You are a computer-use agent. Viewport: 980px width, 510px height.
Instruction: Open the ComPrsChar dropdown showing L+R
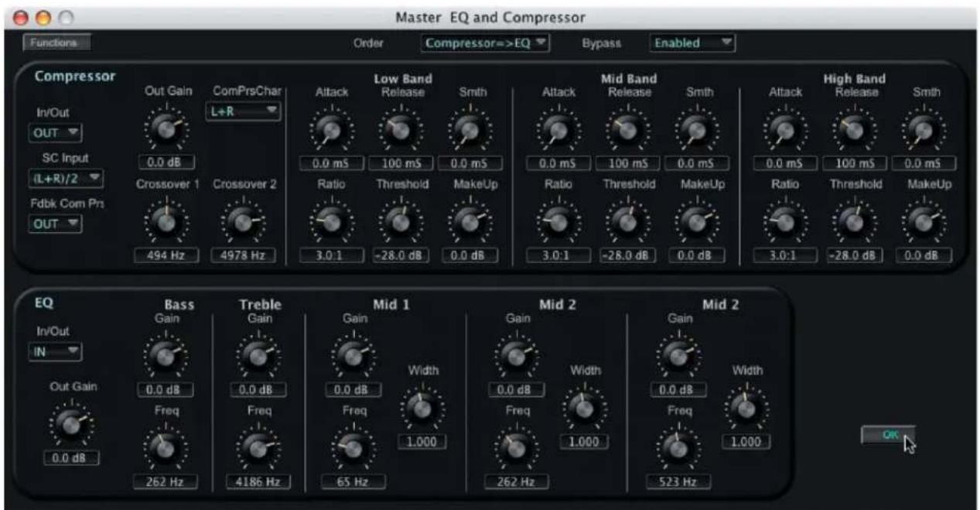point(243,112)
